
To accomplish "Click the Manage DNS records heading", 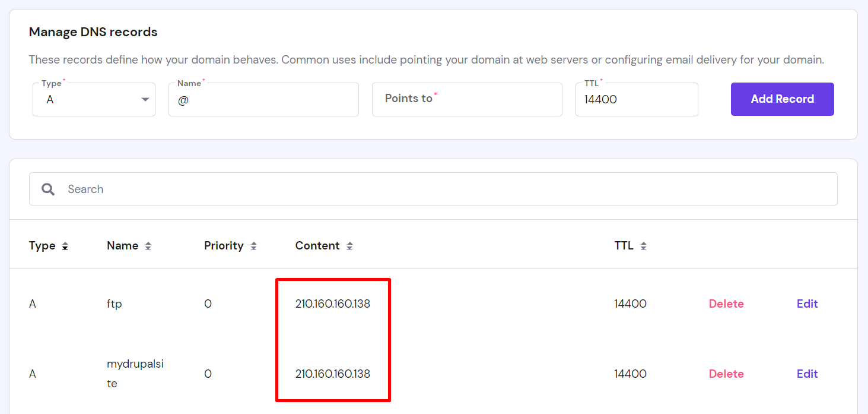I will [x=93, y=32].
